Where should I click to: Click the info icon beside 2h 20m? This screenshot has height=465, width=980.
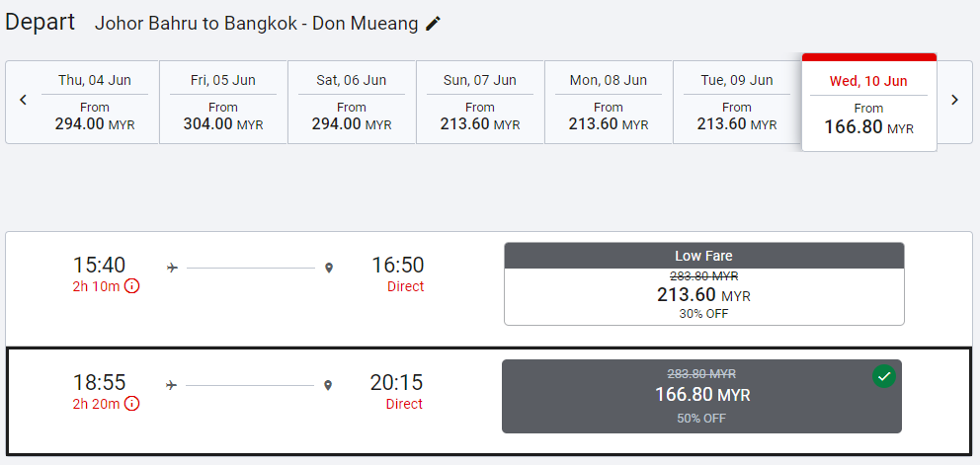131,403
